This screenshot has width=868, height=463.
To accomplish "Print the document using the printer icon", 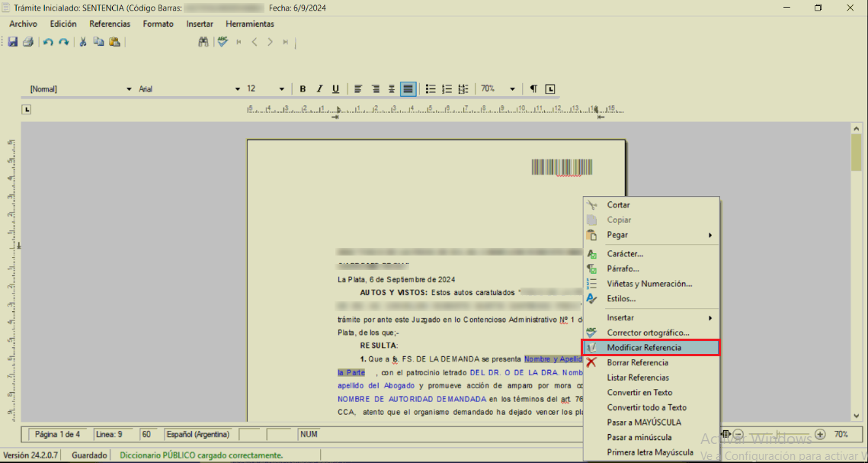I will [28, 41].
